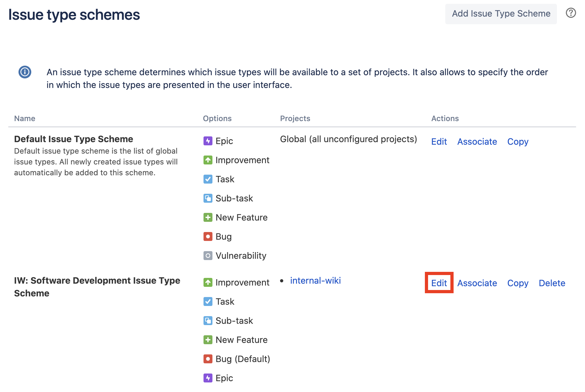Click the Epic icon in IW scheme

208,378
